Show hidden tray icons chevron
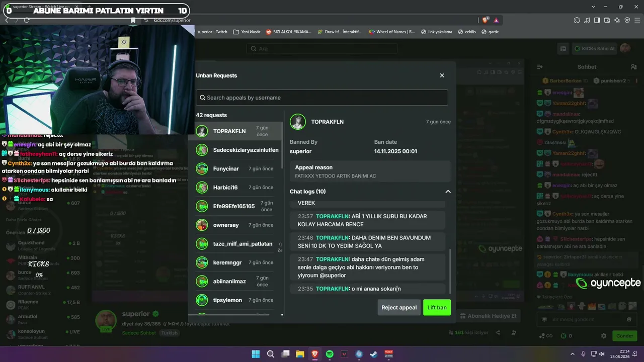Image resolution: width=644 pixels, height=362 pixels. 573,354
